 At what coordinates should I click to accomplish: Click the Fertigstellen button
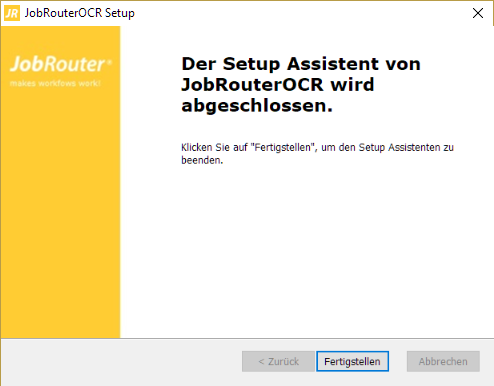[352, 361]
